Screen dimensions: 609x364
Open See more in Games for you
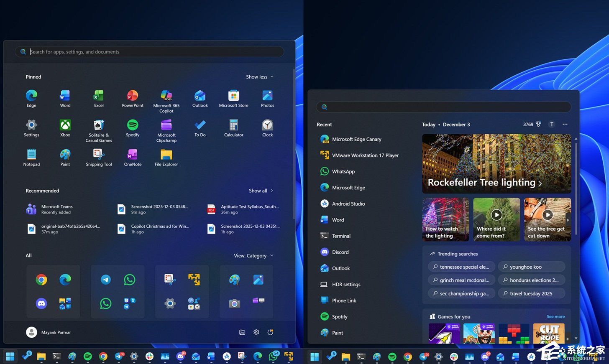(555, 316)
